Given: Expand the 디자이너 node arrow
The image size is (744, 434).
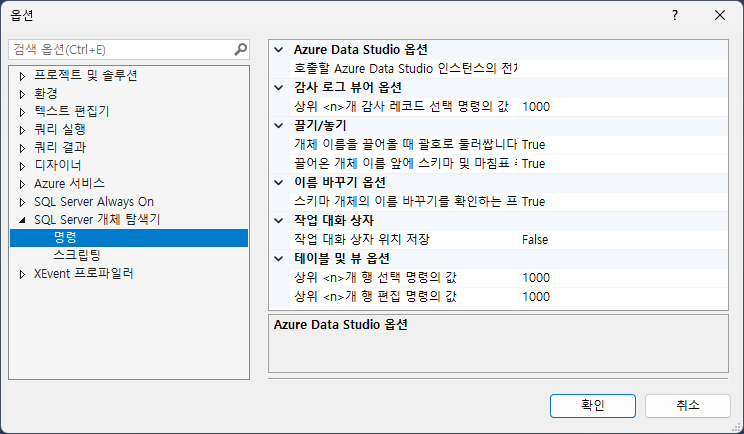Looking at the screenshot, I should 22,166.
